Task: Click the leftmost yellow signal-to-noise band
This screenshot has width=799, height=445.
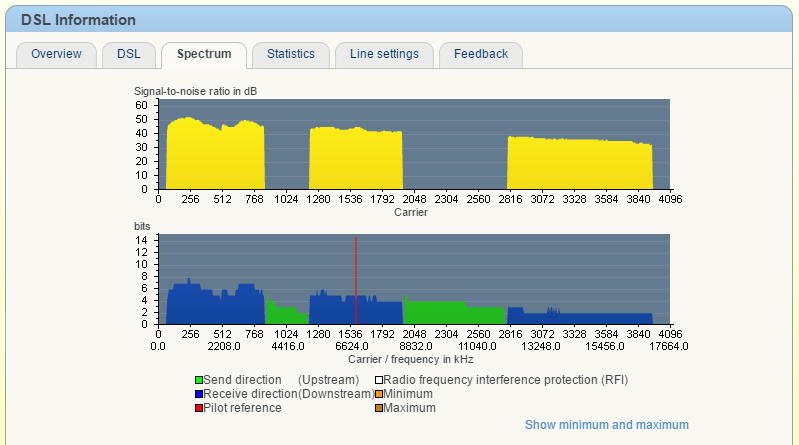Action: click(214, 157)
